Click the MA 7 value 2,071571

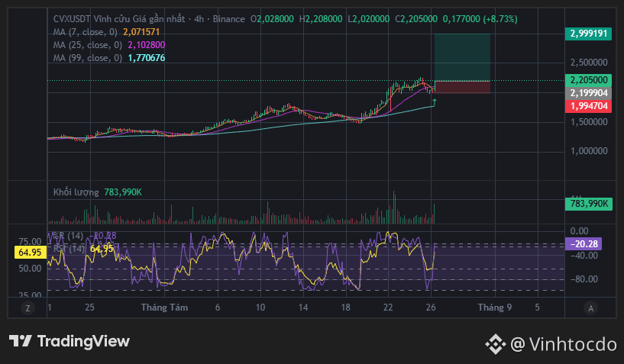pos(141,32)
